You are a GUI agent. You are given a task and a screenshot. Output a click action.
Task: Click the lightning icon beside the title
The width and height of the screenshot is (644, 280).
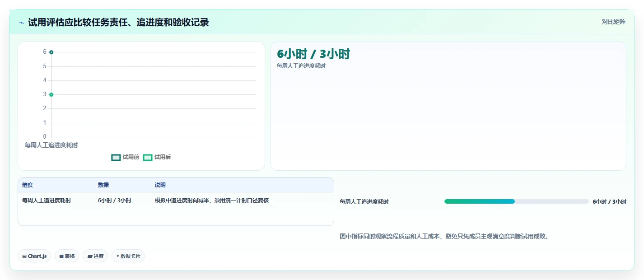(22, 23)
